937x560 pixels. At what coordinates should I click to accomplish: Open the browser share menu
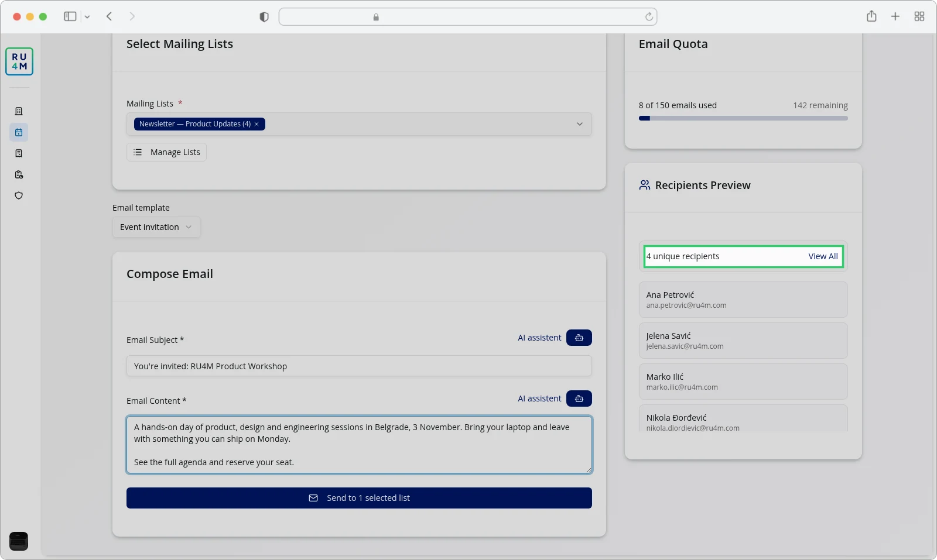871,16
